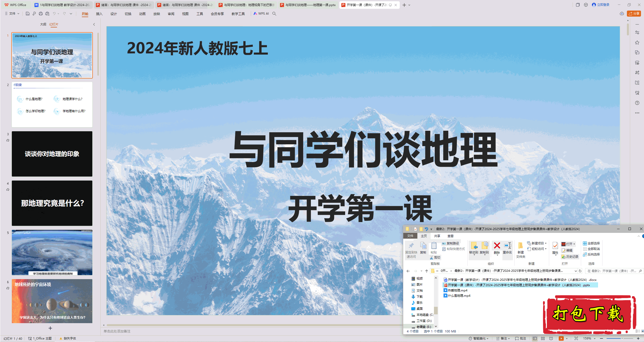Select 下载 folder in Explorer navigation pane

point(417,297)
